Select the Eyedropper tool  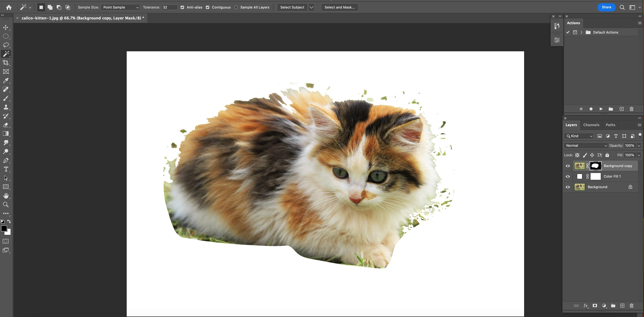6,81
